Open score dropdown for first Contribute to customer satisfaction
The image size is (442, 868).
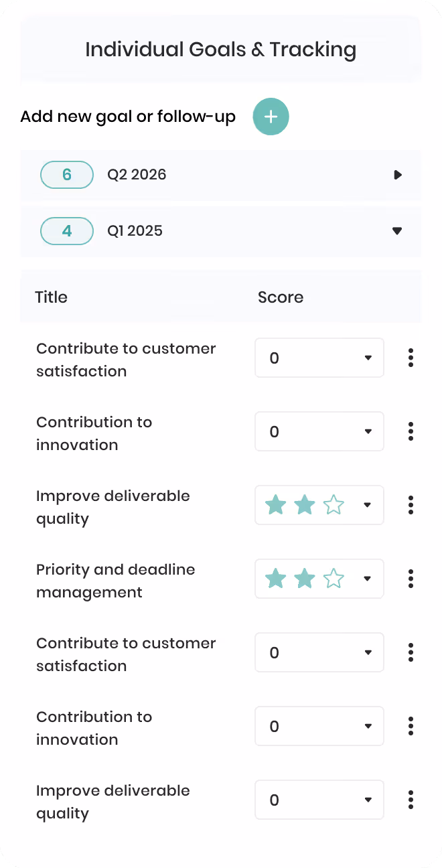pos(319,358)
